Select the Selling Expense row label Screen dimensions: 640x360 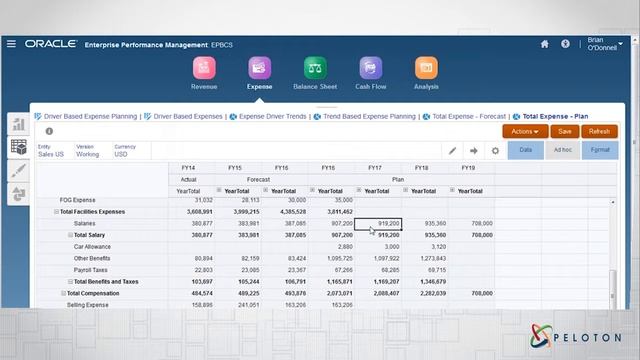[88, 305]
